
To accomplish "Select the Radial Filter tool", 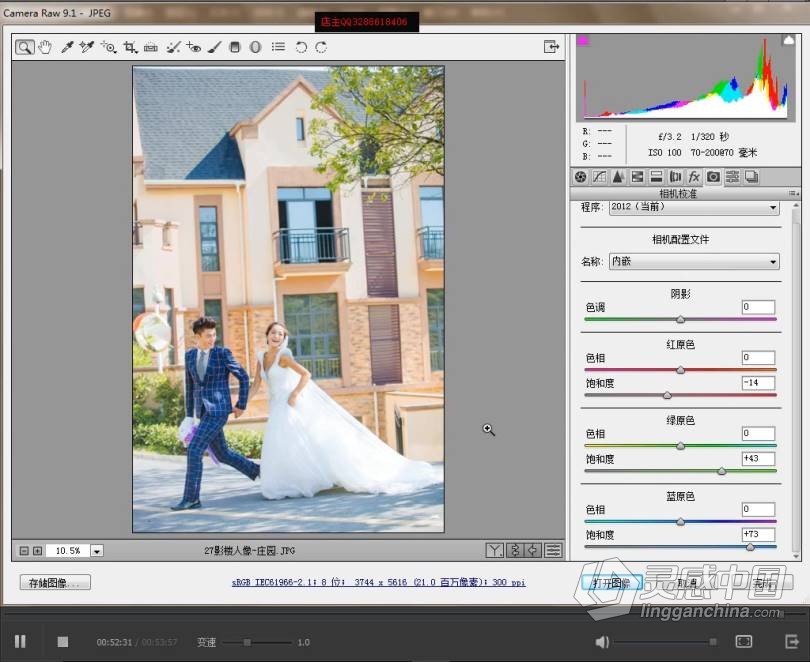I will tap(255, 47).
